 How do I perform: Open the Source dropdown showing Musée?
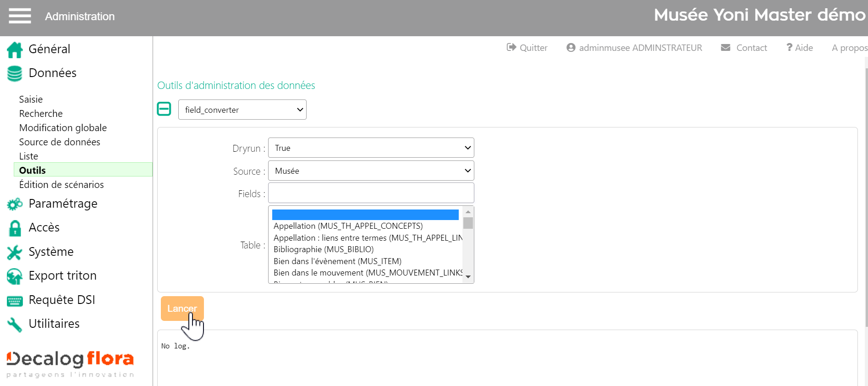pos(371,171)
